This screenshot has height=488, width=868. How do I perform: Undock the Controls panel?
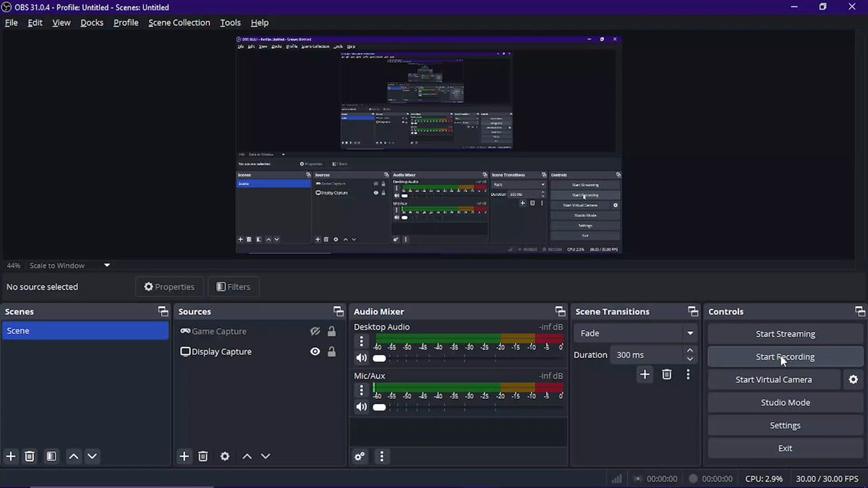pos(860,312)
